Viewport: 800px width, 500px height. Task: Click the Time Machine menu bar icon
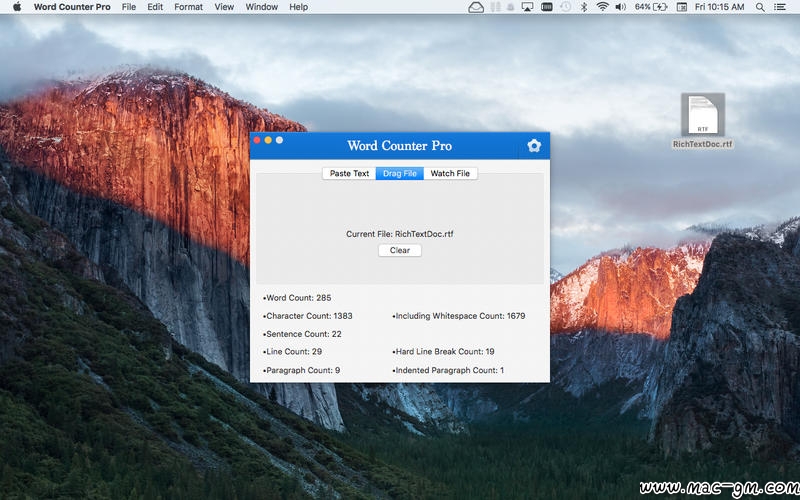(x=565, y=7)
